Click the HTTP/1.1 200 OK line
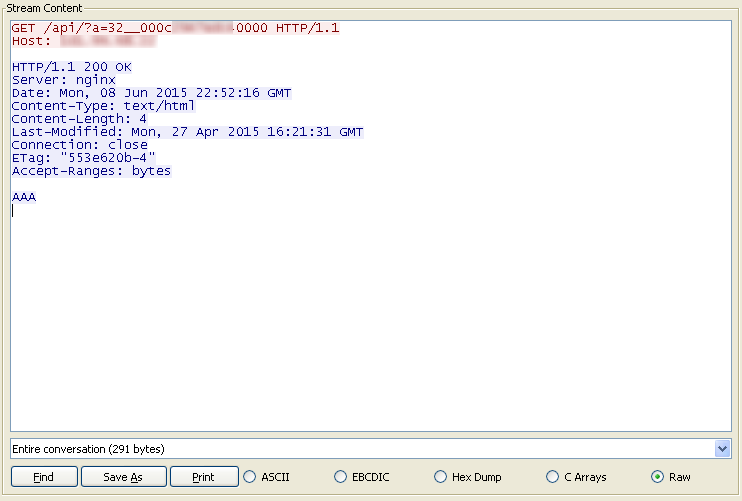 click(x=72, y=67)
